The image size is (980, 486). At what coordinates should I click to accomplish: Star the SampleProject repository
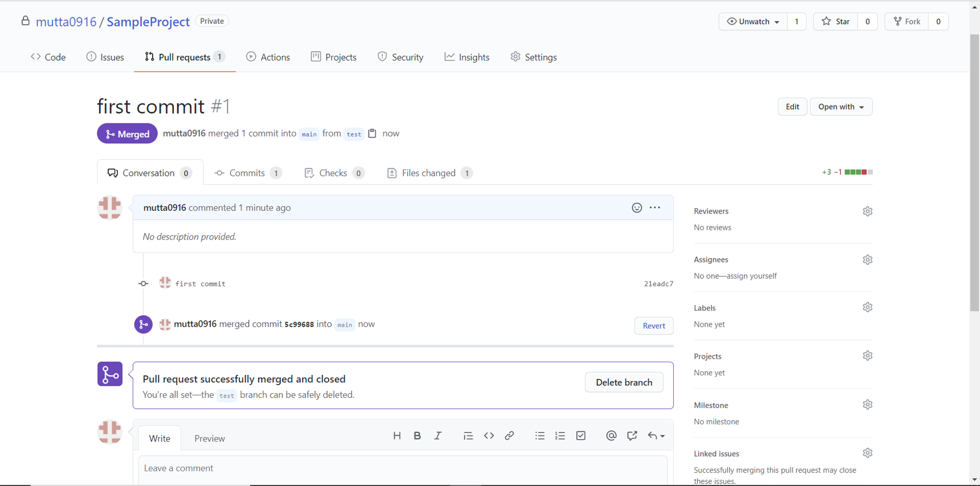coord(836,21)
